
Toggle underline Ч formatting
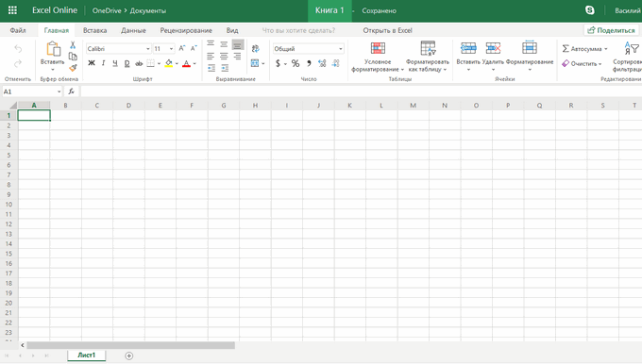pos(115,63)
